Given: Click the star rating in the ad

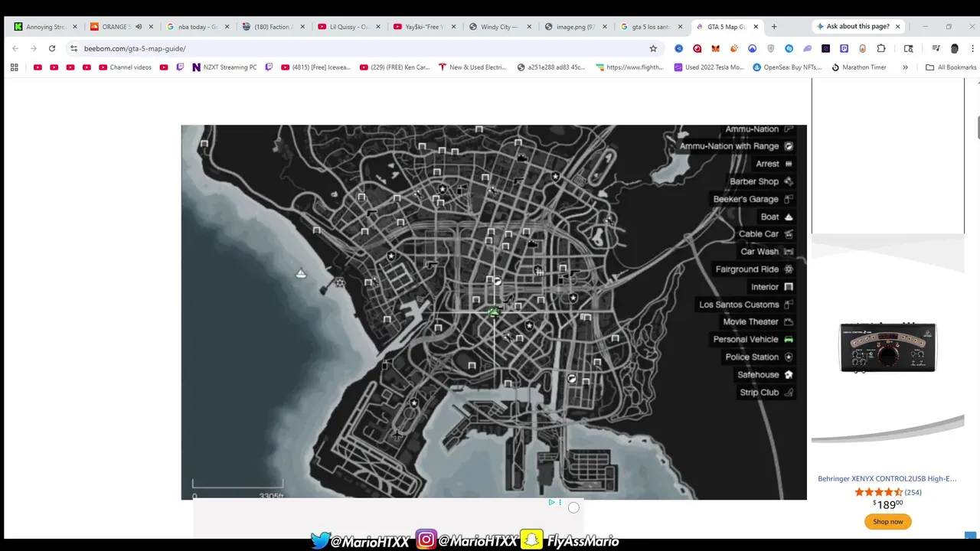Looking at the screenshot, I should 878,493.
